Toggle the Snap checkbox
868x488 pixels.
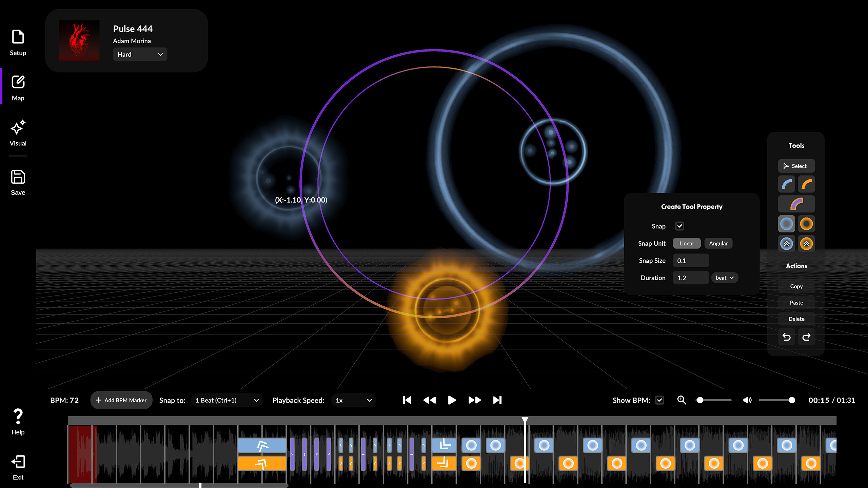tap(680, 226)
